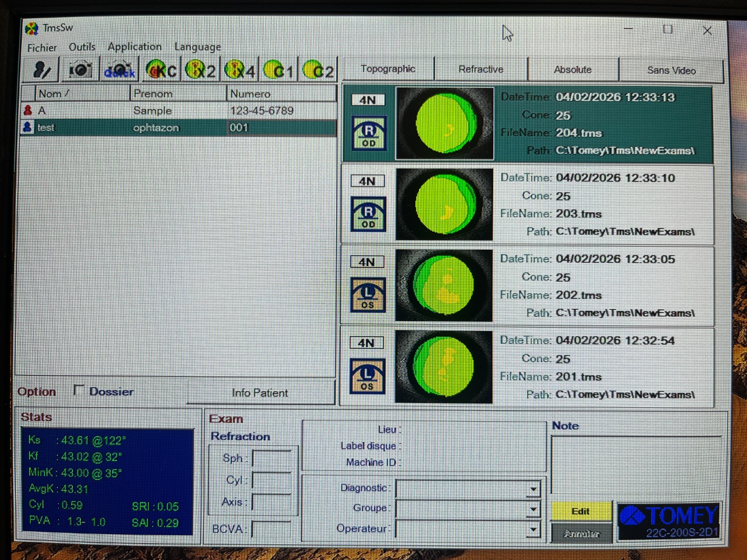Open the KC keratoconus map icon

pyautogui.click(x=161, y=70)
